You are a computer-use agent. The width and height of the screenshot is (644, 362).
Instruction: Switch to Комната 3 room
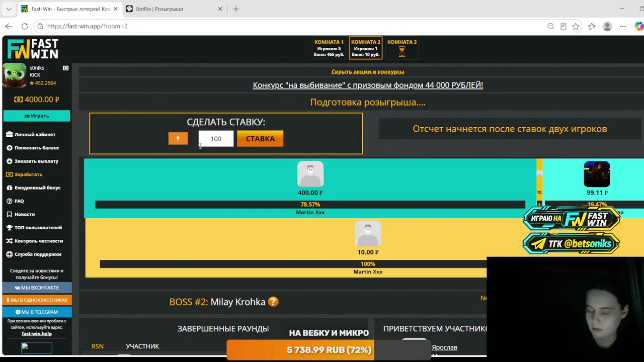[x=402, y=48]
